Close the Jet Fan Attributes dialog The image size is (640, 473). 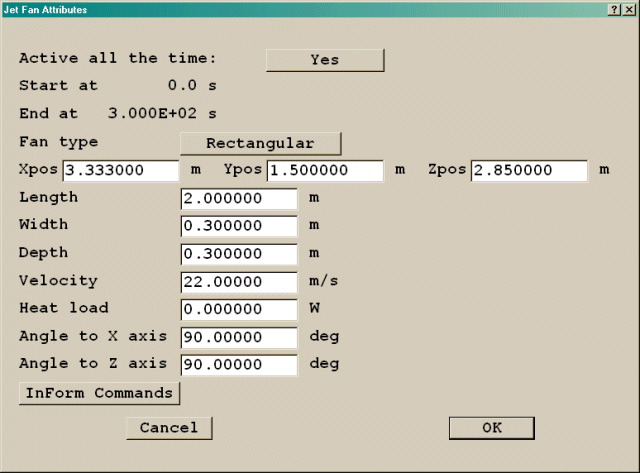pyautogui.click(x=628, y=9)
